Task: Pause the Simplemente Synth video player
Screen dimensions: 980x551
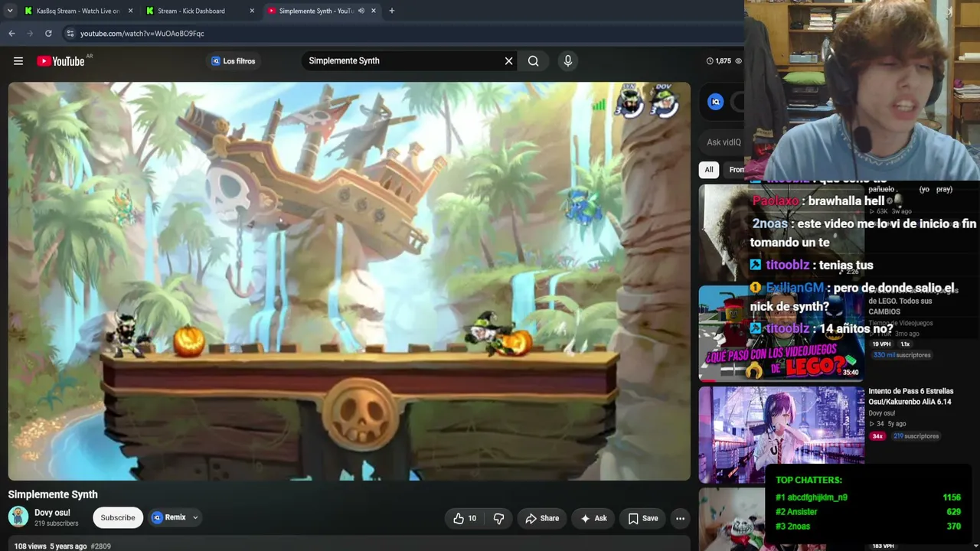Action: 349,281
